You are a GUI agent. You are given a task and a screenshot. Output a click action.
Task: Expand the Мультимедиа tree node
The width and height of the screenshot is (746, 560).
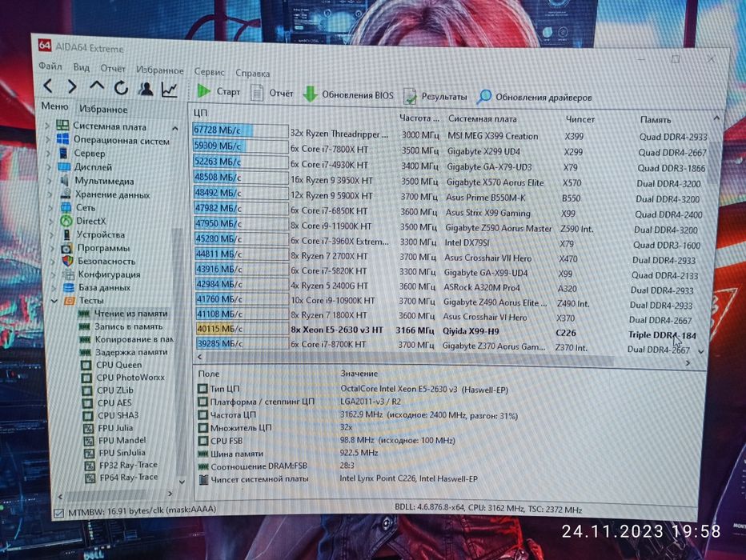coord(50,181)
